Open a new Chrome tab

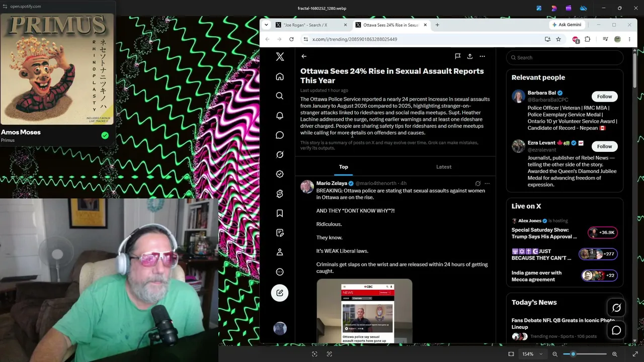437,25
